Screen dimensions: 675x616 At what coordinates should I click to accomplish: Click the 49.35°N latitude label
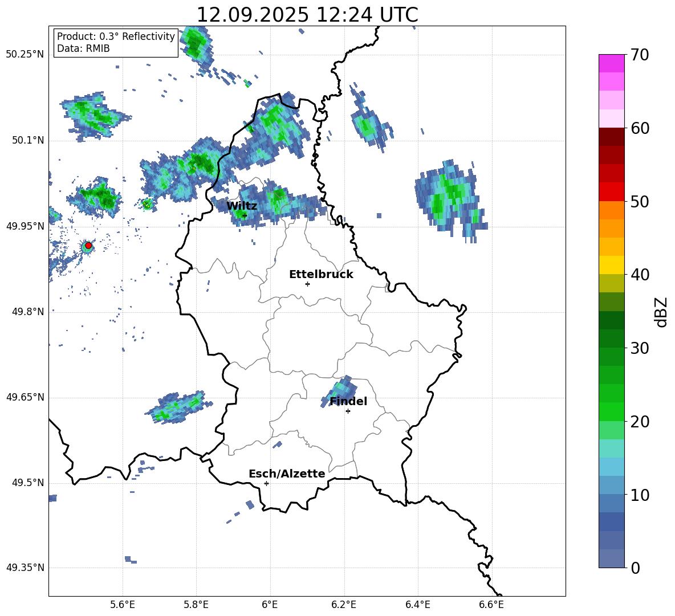coord(25,568)
